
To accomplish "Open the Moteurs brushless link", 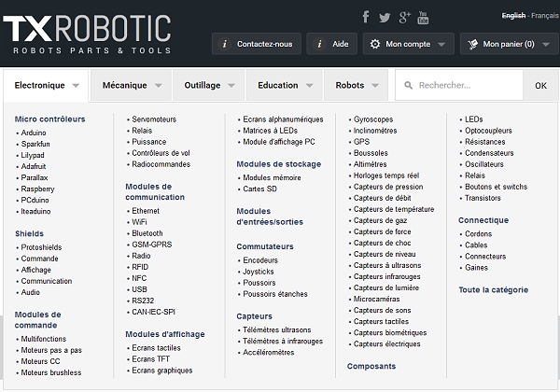I will (51, 372).
